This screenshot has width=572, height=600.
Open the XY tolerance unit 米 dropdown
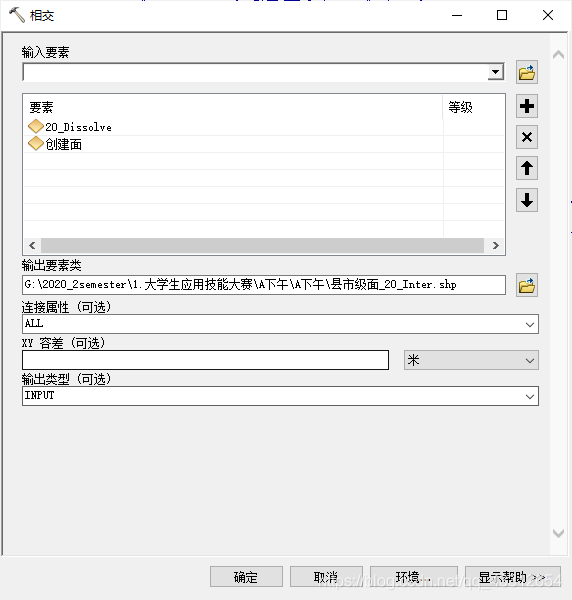[530, 360]
